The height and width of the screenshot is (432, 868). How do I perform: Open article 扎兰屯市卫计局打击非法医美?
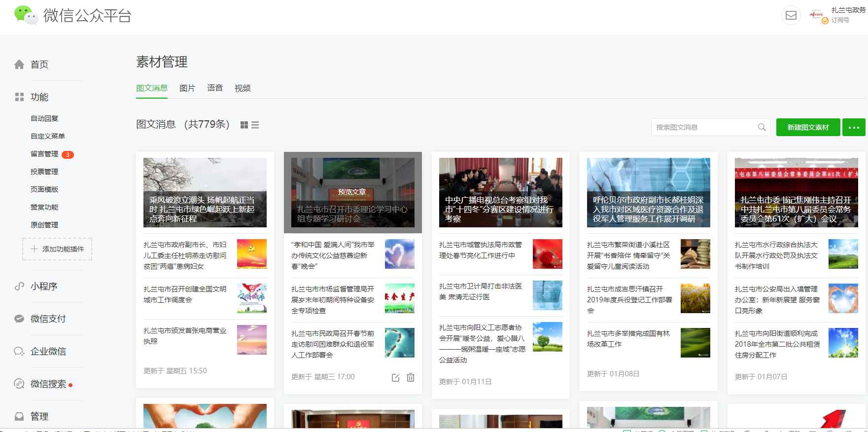point(481,291)
